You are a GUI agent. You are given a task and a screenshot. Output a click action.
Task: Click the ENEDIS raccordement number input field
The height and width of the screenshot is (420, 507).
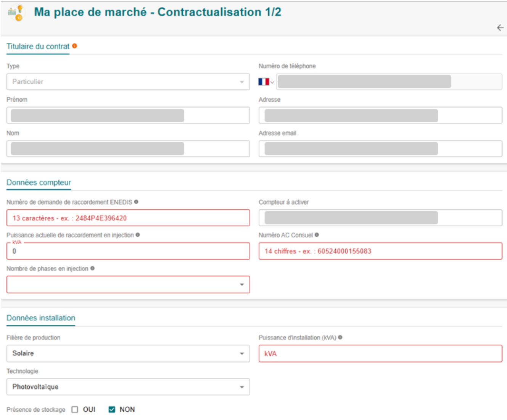[128, 218]
